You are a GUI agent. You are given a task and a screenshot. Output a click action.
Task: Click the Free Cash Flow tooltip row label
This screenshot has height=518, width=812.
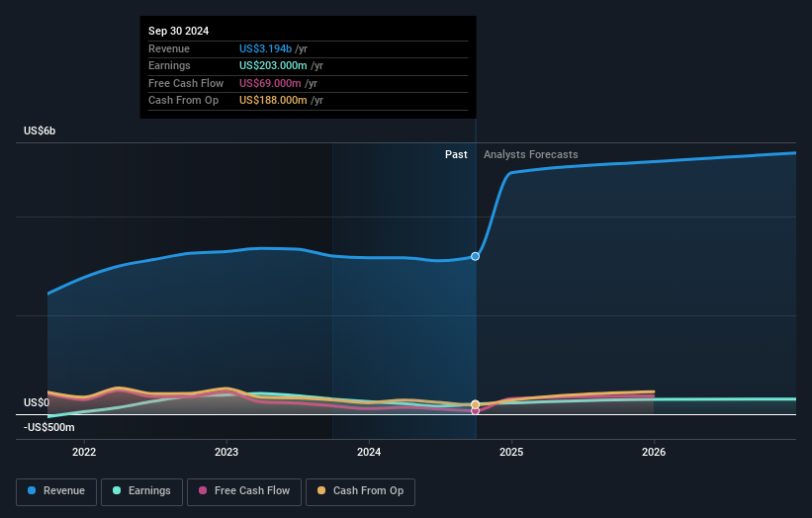click(186, 83)
